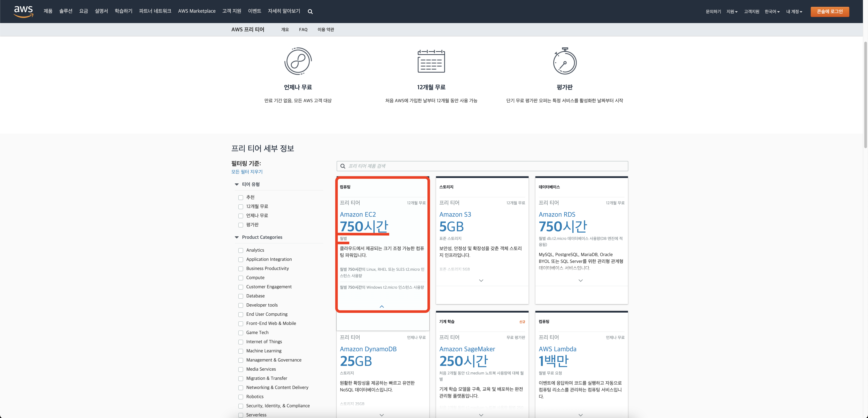Open the Amazon S3 product link
This screenshot has height=418, width=868.
455,215
